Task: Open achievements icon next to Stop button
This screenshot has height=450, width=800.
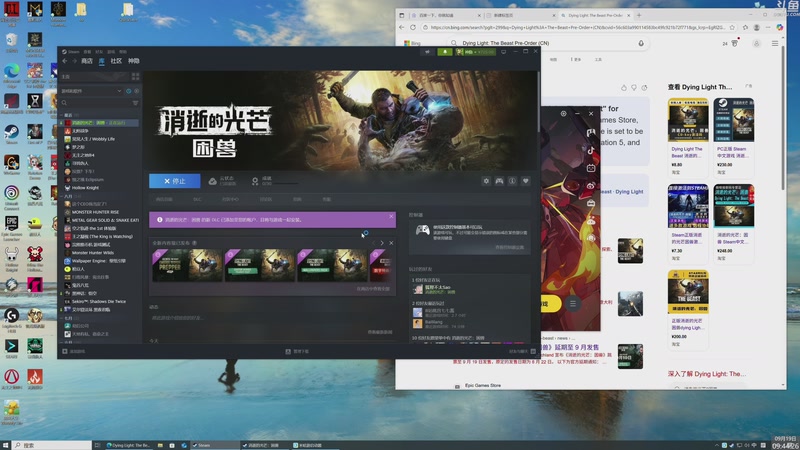Action: [255, 181]
